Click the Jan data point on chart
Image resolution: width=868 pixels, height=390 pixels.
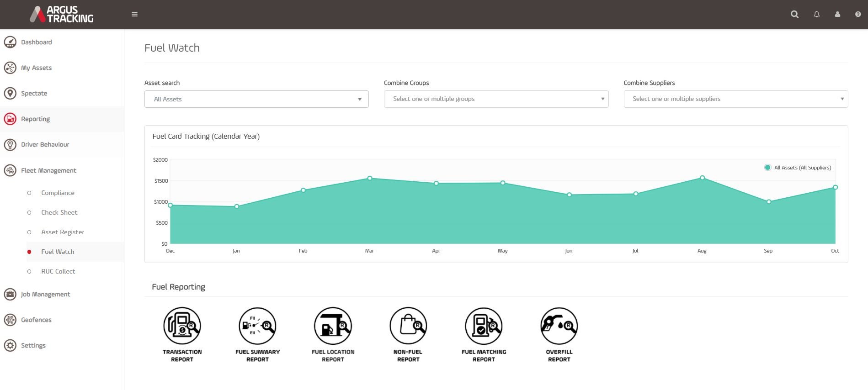[237, 206]
